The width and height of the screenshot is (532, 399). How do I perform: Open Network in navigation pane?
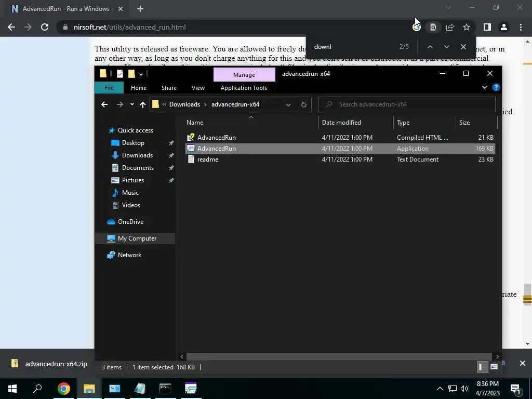129,255
